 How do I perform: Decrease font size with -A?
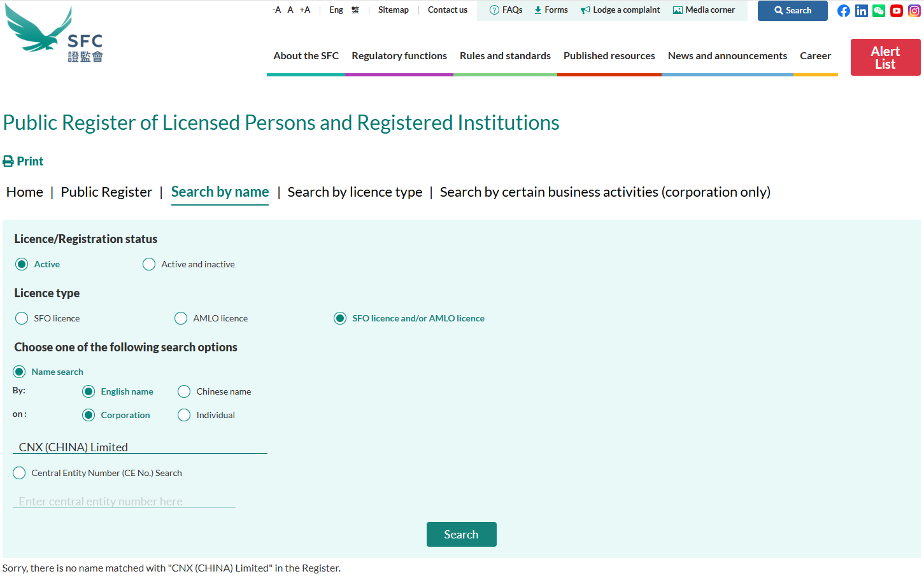coord(276,10)
